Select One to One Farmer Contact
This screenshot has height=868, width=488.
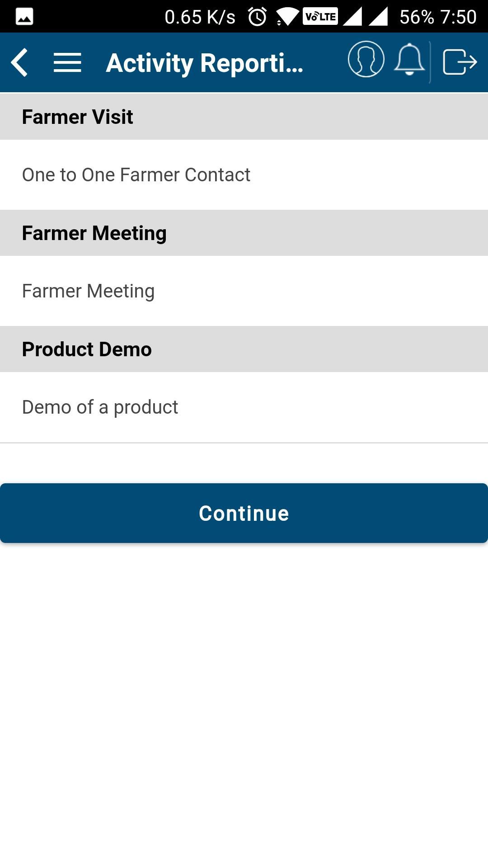136,175
